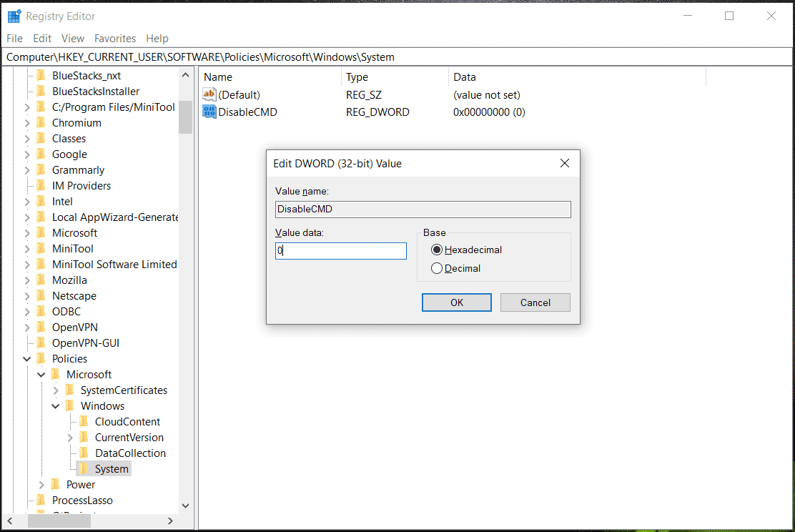Screen dimensions: 795x532
Task: Open the View menu
Action: point(72,39)
